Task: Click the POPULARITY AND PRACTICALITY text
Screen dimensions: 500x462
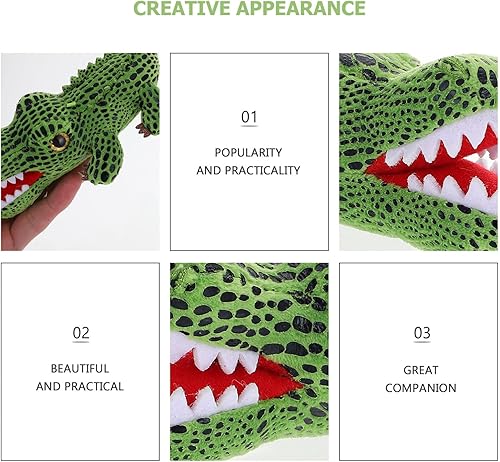Action: [248, 161]
